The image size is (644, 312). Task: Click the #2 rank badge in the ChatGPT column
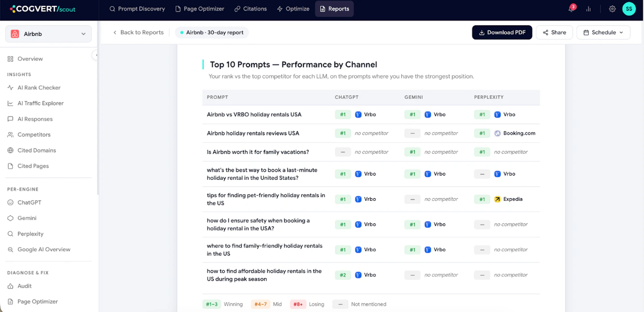point(343,275)
